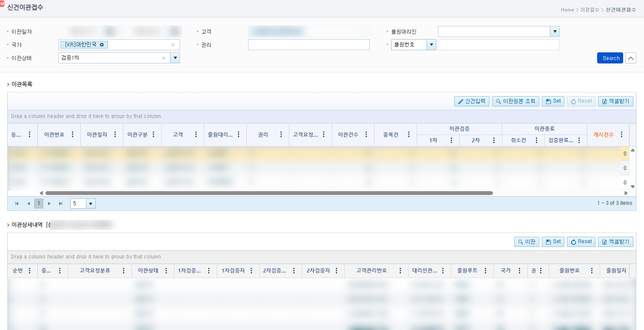Open column menu for 고객관리번호 header
Image resolution: width=644 pixels, height=330 pixels.
click(x=400, y=271)
